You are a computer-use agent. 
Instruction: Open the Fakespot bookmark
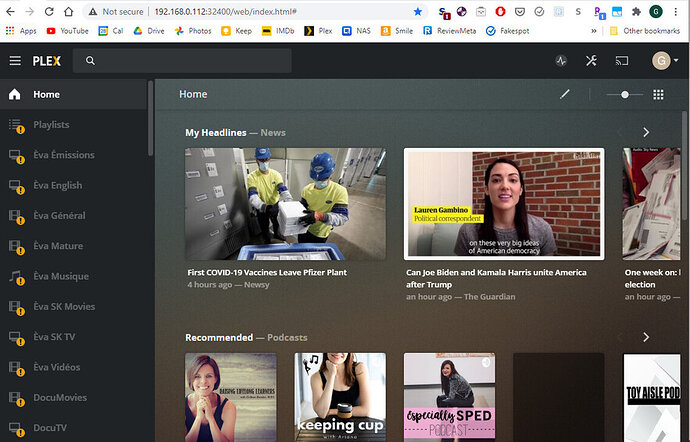click(x=507, y=31)
